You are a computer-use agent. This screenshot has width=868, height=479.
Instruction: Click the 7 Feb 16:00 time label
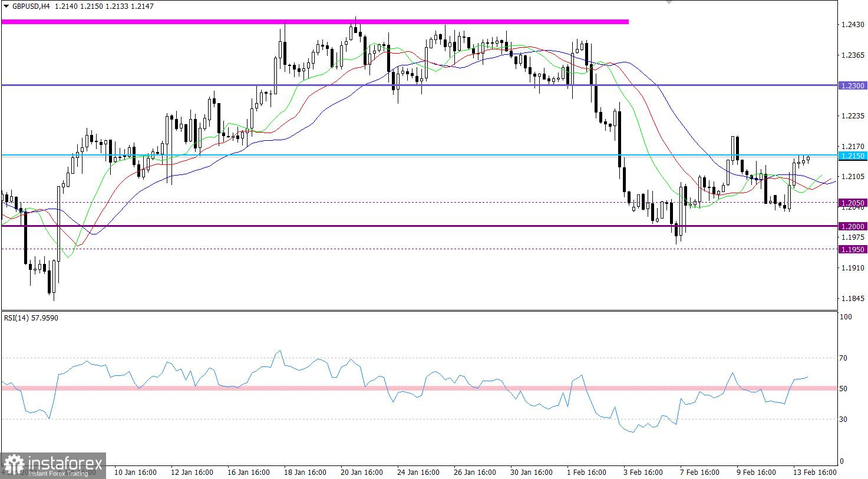(x=699, y=473)
